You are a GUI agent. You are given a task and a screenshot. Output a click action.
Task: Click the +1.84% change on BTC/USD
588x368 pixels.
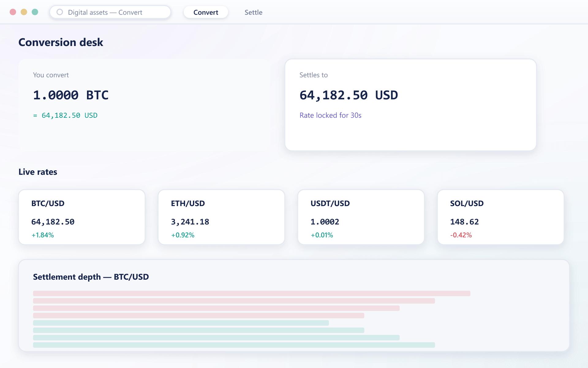click(43, 235)
